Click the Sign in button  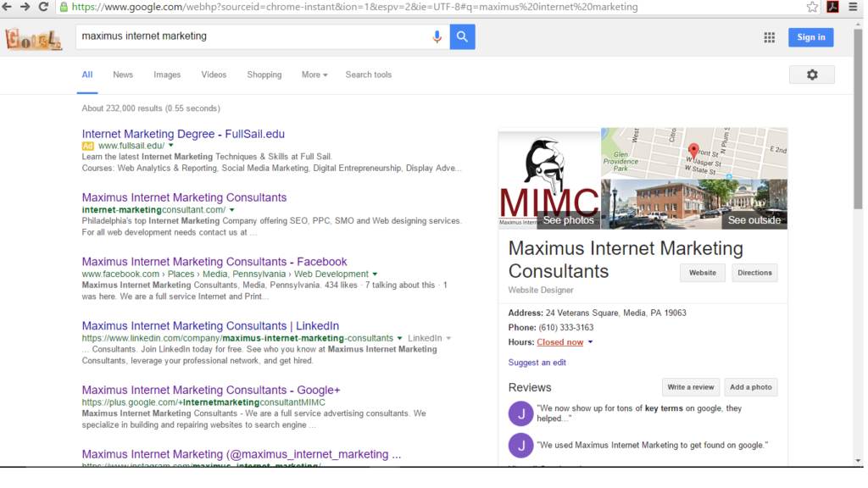pos(811,37)
